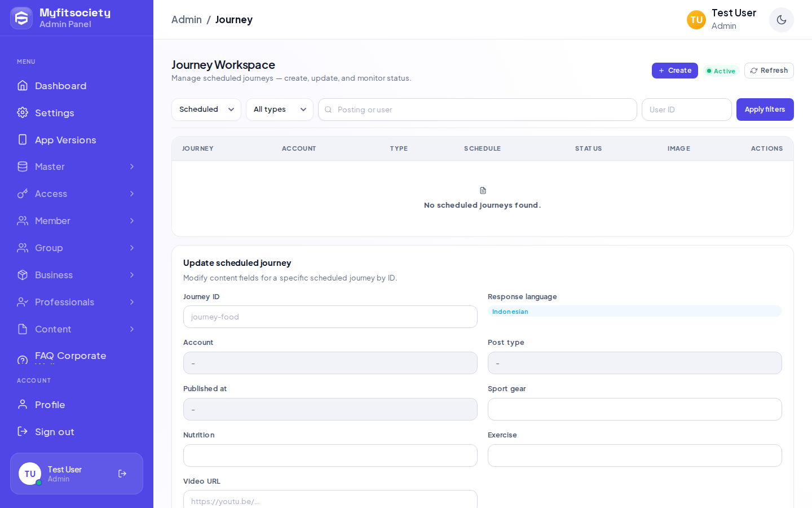The height and width of the screenshot is (508, 812).
Task: Focus the Journey ID input field
Action: pyautogui.click(x=330, y=317)
